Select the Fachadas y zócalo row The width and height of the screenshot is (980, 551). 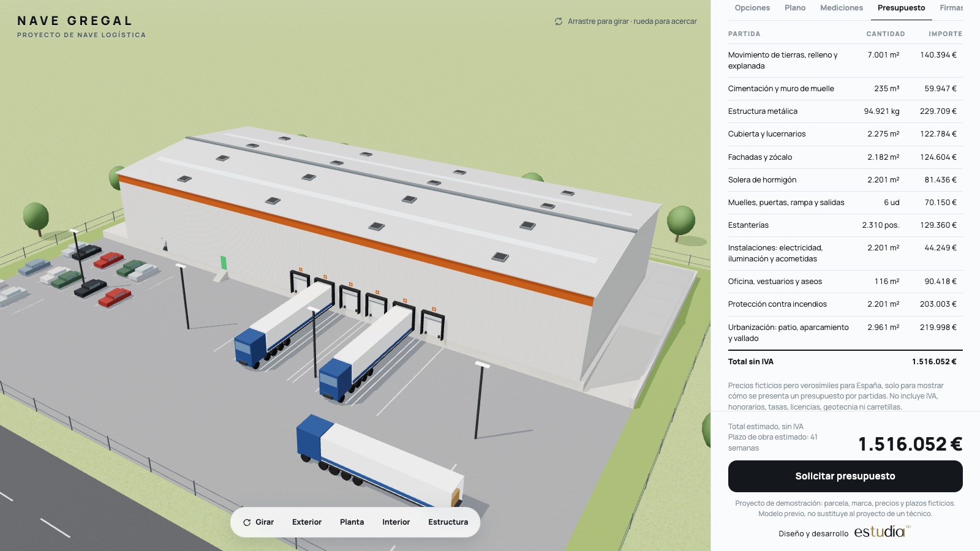845,157
